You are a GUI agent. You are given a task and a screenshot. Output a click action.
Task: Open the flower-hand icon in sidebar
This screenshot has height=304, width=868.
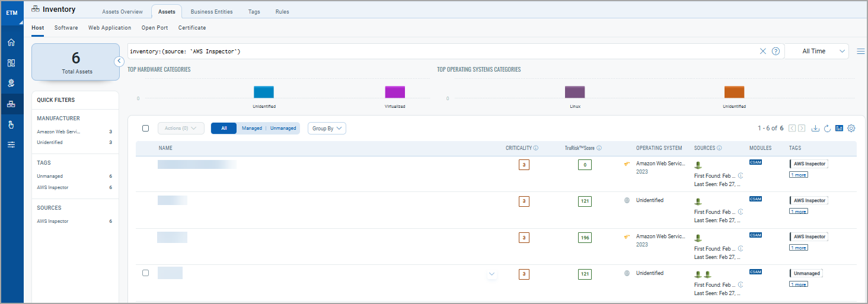(11, 84)
